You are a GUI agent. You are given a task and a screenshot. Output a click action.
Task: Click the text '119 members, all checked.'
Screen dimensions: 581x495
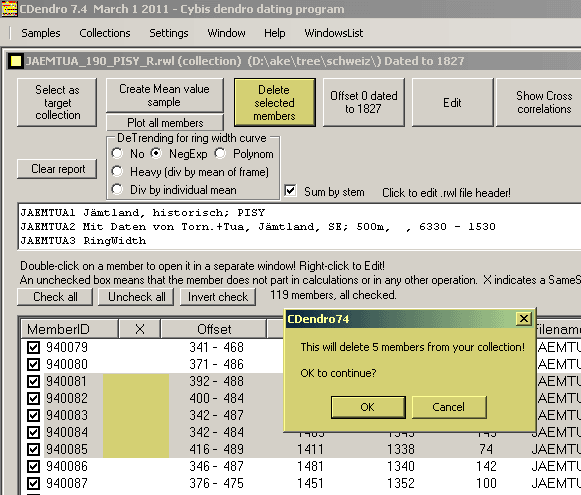[333, 295]
